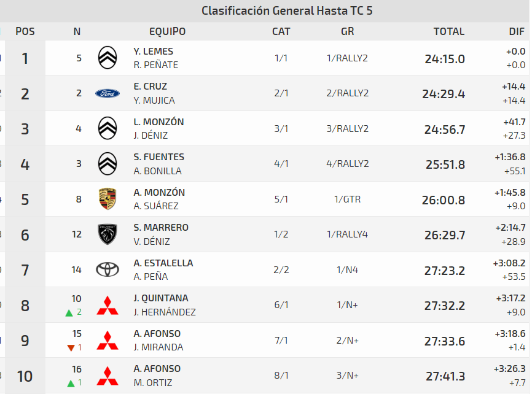Sort by the POS column header
532x394 pixels.
coord(25,31)
